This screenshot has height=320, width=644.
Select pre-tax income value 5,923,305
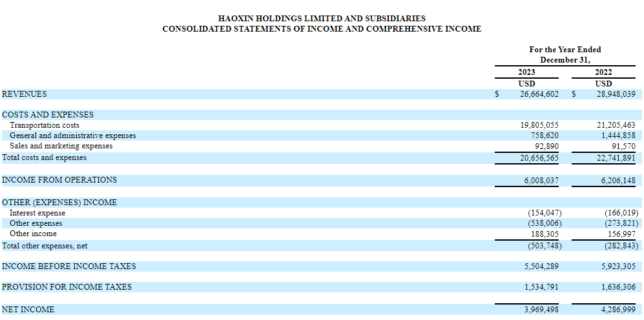(619, 266)
